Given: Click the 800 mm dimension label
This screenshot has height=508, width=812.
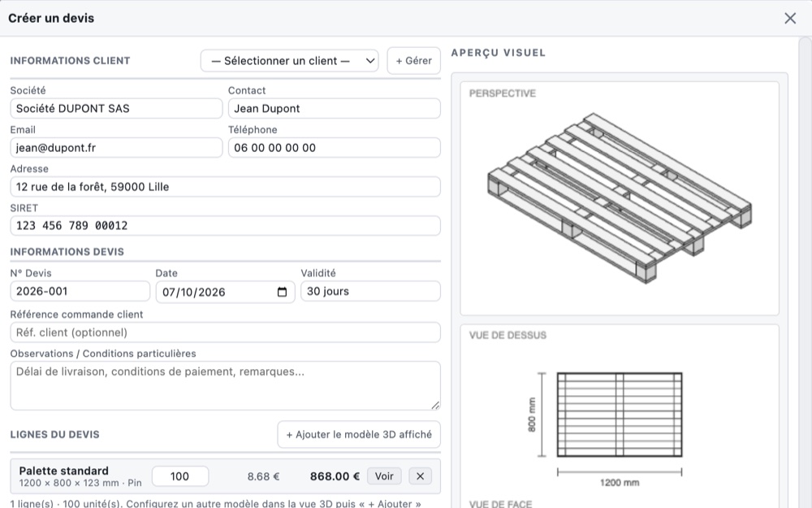Looking at the screenshot, I should 532,415.
